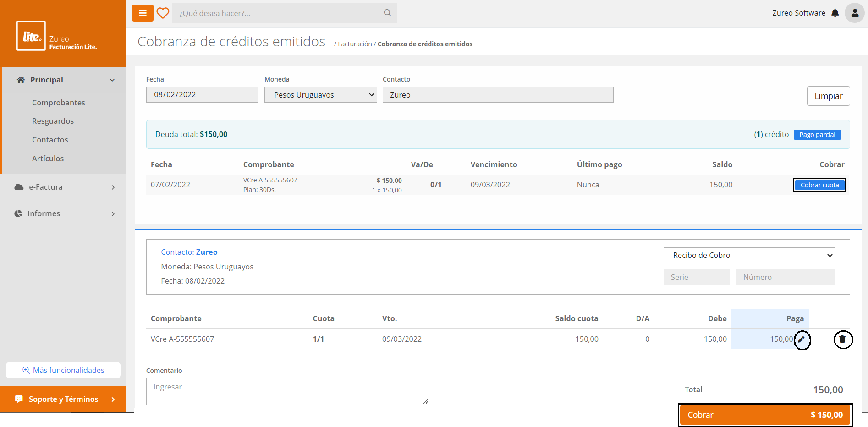Click the hamburger menu icon
Viewport: 868px width, 427px height.
(x=143, y=13)
